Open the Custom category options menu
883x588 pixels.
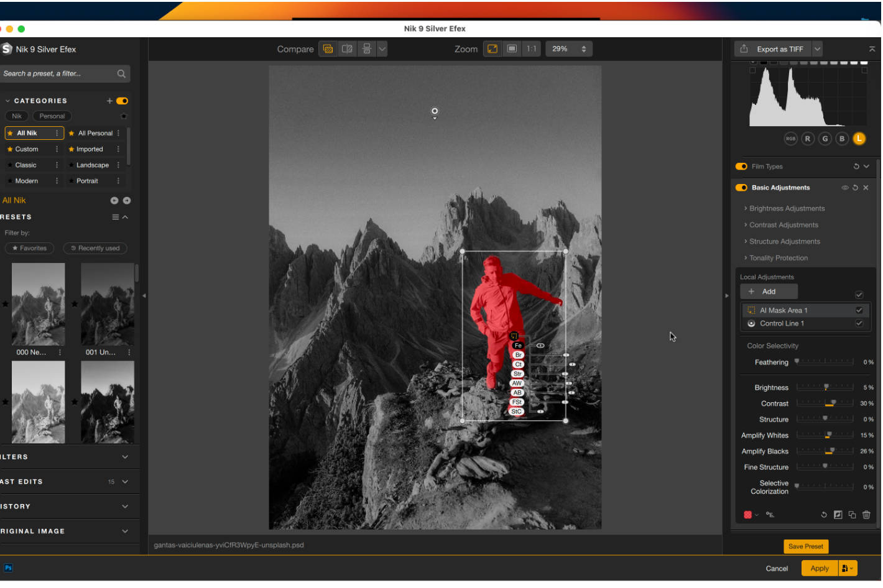[x=57, y=150]
